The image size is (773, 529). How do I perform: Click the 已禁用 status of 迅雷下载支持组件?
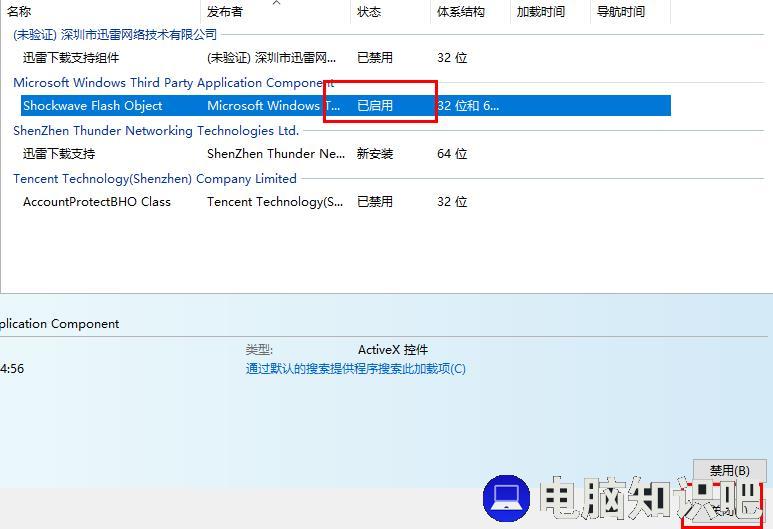point(375,58)
